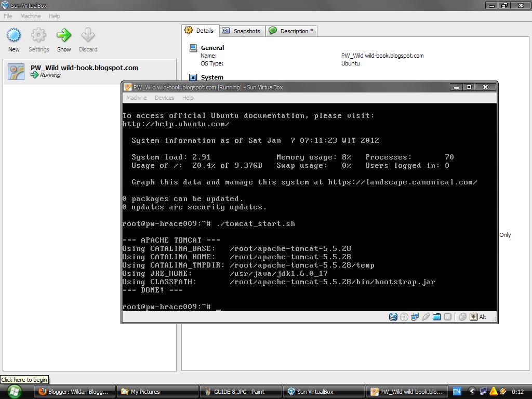Maximize the PW_Wild running VM window

click(469, 87)
